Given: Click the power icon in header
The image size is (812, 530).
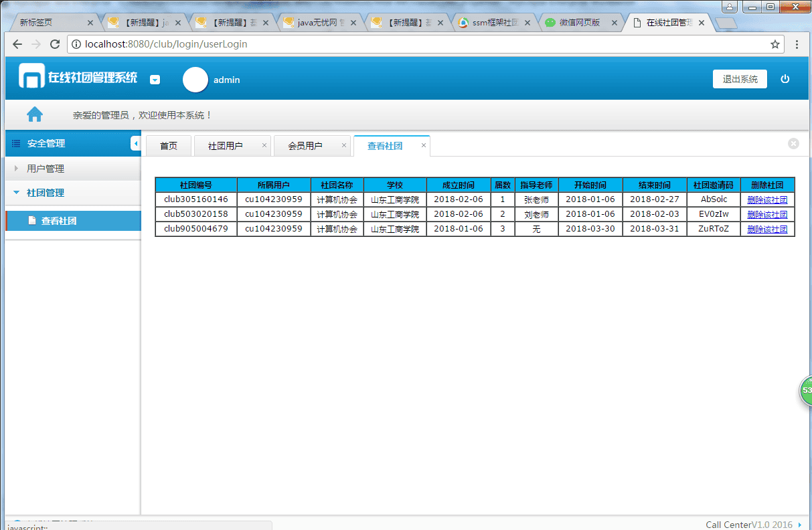Looking at the screenshot, I should tap(785, 79).
